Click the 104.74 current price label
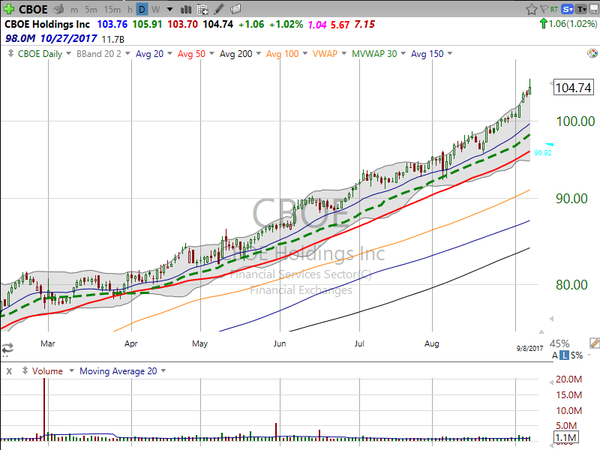Viewport: 600px width, 450px height. click(573, 88)
